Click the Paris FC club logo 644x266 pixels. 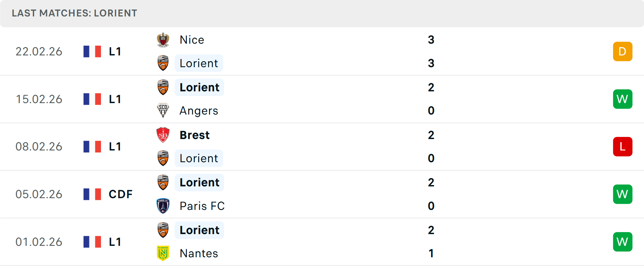coord(163,206)
